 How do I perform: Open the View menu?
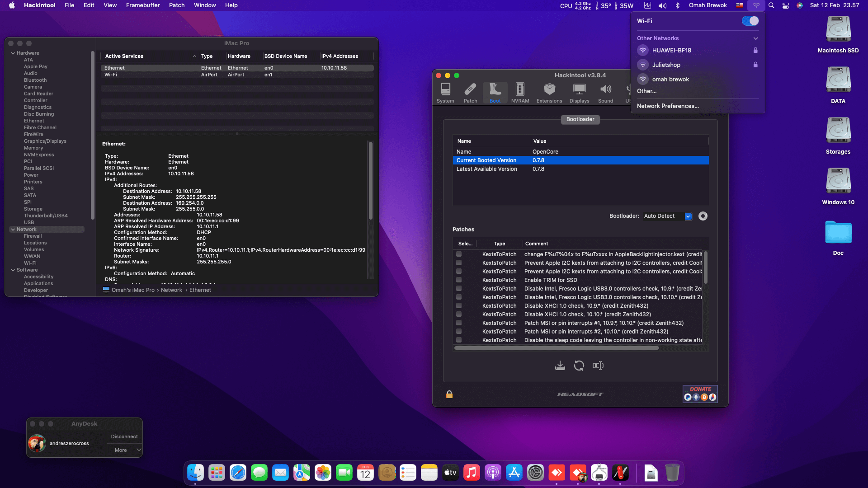(110, 5)
